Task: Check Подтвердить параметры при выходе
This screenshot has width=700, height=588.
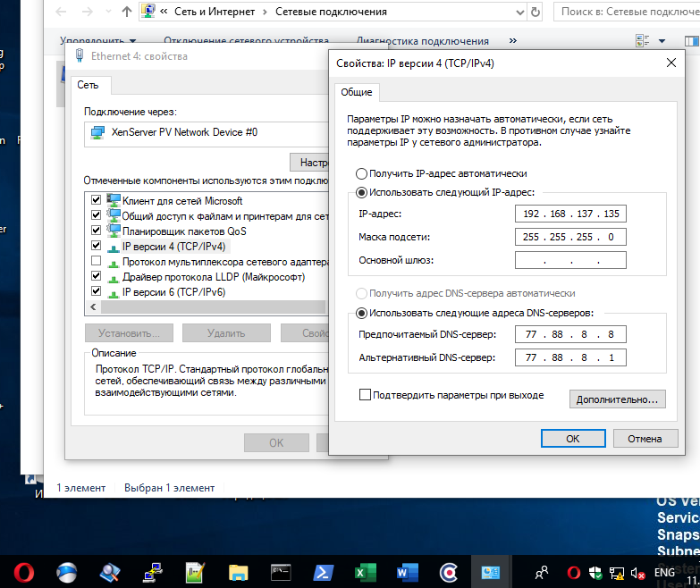Action: (x=365, y=395)
